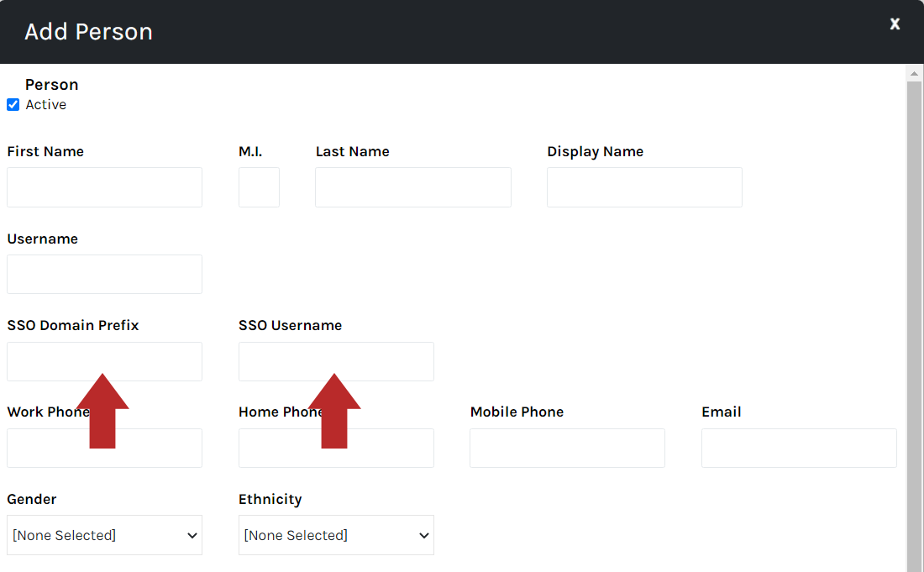The image size is (924, 572).
Task: Click the vertical scrollbar thumb
Action: pyautogui.click(x=914, y=327)
